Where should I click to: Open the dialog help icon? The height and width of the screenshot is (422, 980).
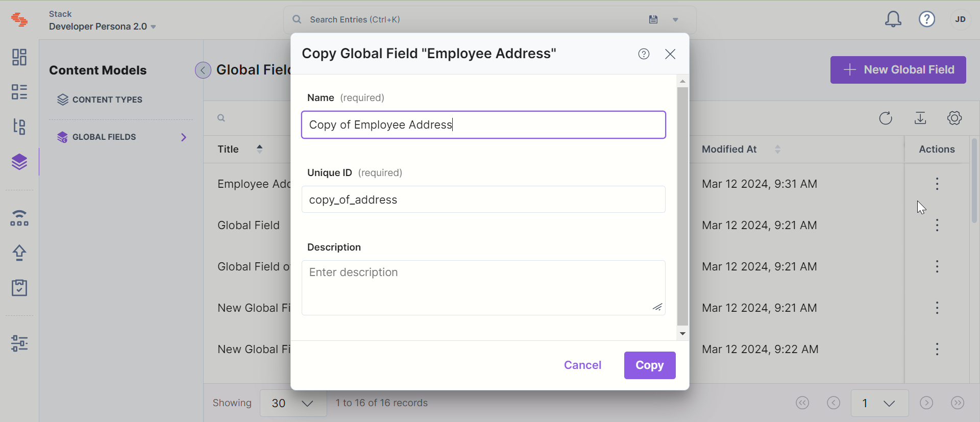(644, 54)
